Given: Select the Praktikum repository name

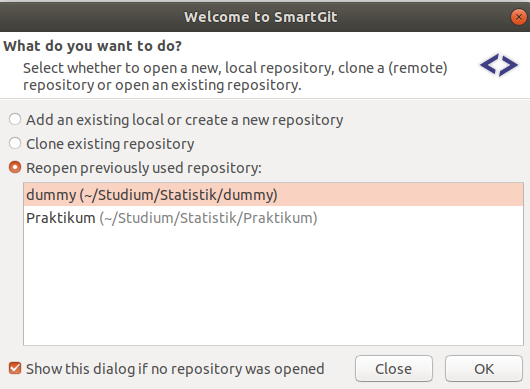Looking at the screenshot, I should (61, 218).
